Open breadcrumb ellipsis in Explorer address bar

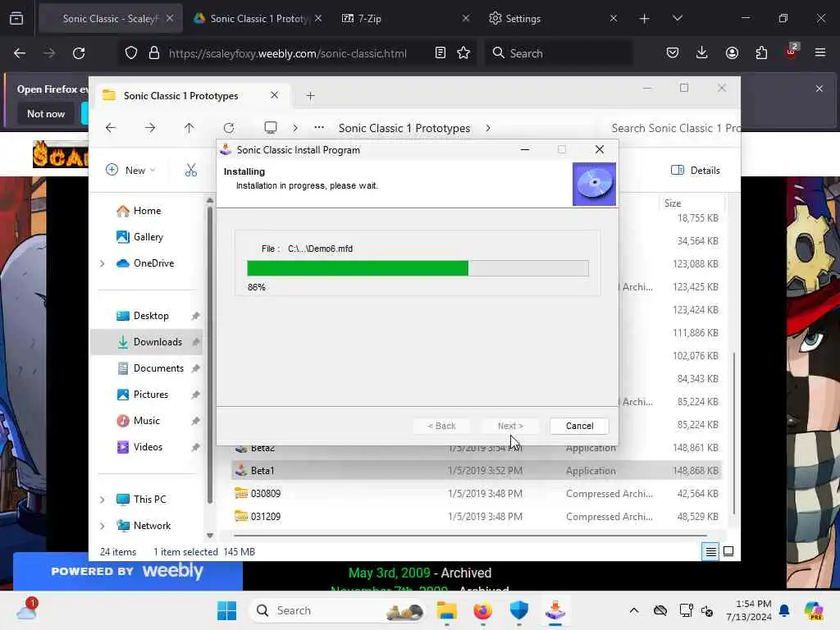pos(319,127)
